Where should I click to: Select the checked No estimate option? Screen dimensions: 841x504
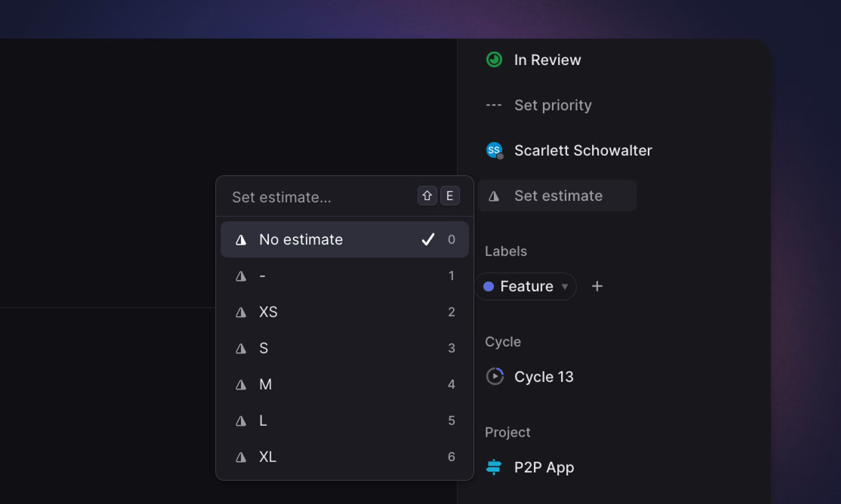(x=301, y=240)
